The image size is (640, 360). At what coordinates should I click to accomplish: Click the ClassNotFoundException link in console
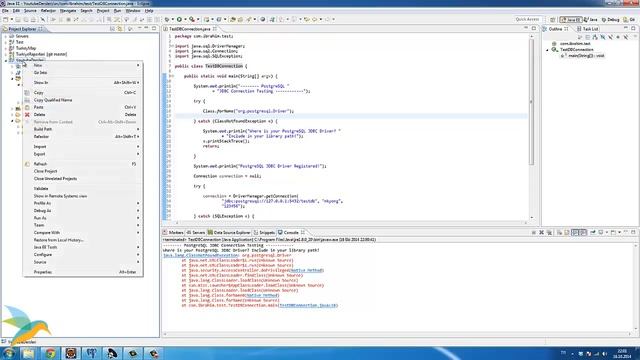(x=200, y=255)
